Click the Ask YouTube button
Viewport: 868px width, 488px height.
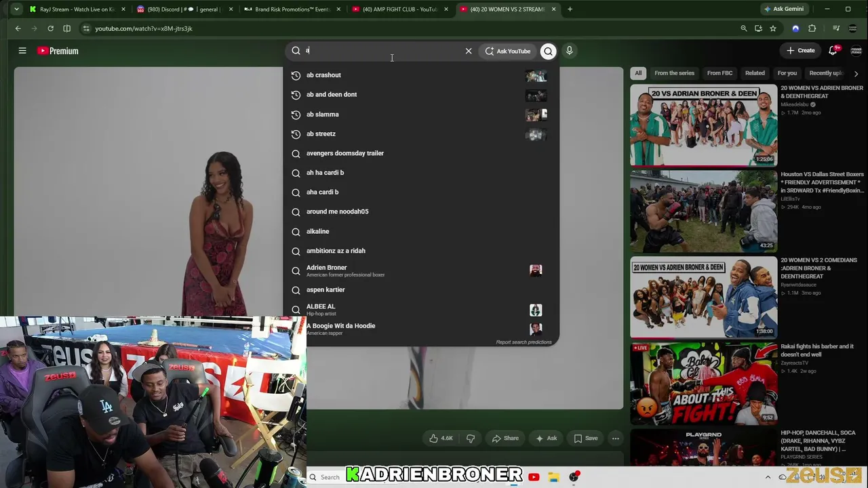pos(508,51)
